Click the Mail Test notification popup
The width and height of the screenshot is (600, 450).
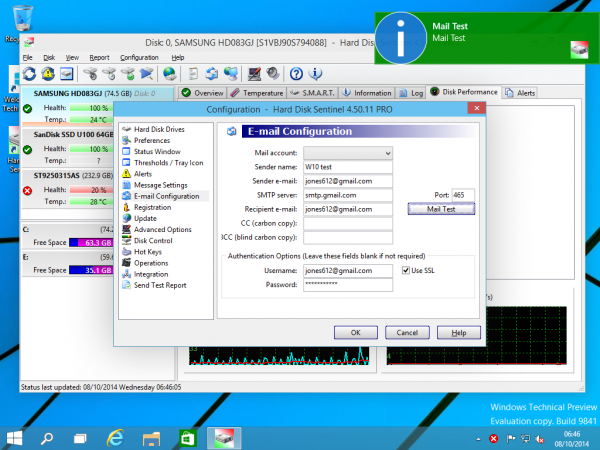click(486, 38)
